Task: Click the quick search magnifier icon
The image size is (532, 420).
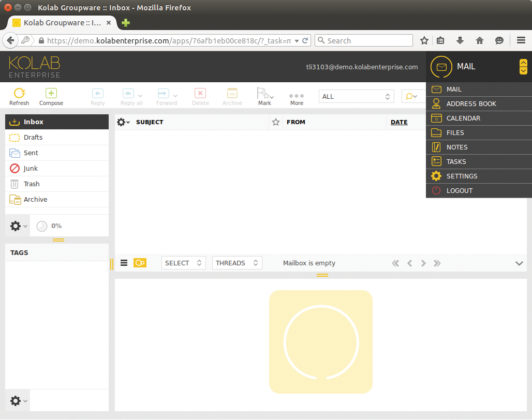Action: click(x=410, y=96)
